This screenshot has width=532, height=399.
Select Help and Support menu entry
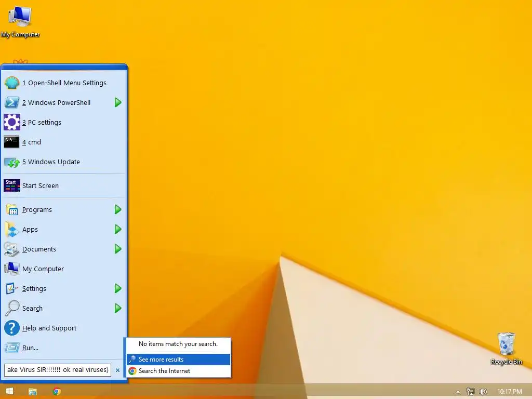point(64,328)
